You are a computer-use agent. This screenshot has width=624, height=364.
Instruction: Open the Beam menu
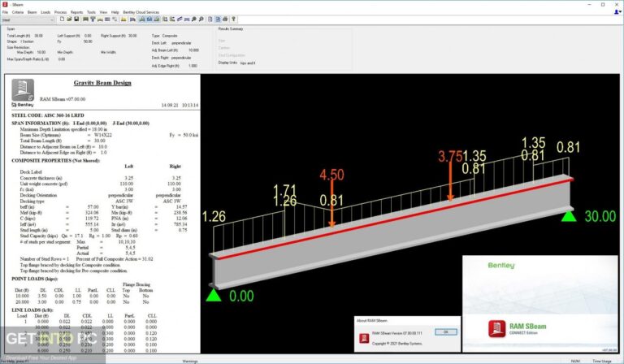32,12
